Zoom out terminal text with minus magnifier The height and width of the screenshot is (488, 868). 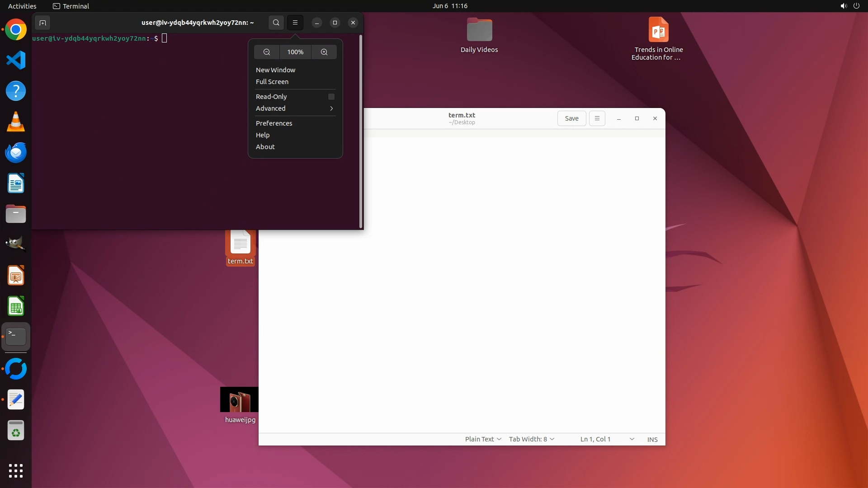pyautogui.click(x=267, y=52)
